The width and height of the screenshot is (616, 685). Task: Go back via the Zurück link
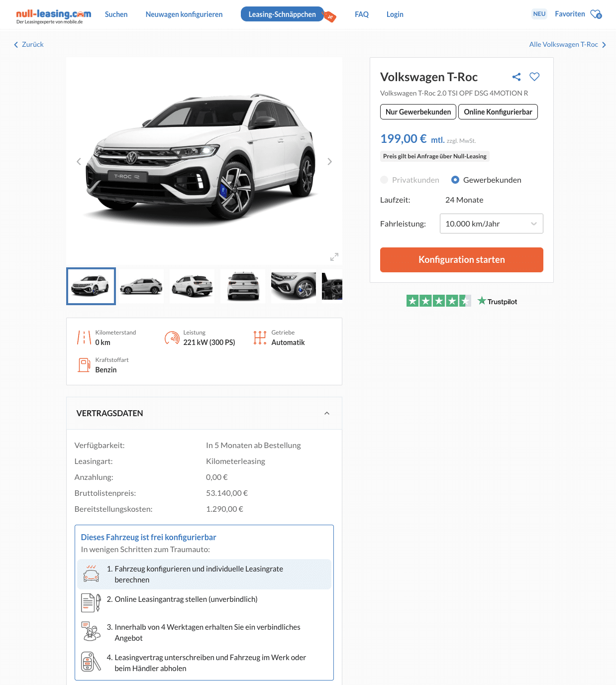pyautogui.click(x=29, y=44)
